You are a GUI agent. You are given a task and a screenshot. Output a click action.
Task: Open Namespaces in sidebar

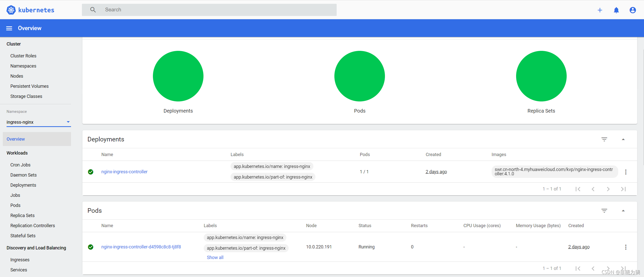pos(23,66)
